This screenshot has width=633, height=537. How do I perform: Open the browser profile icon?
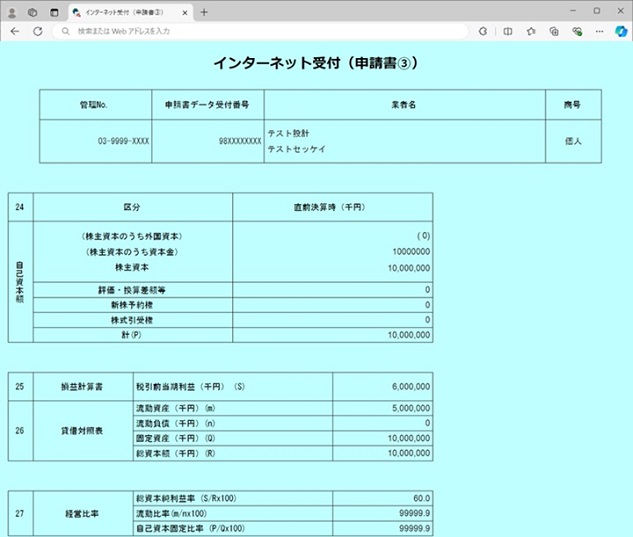tap(12, 13)
